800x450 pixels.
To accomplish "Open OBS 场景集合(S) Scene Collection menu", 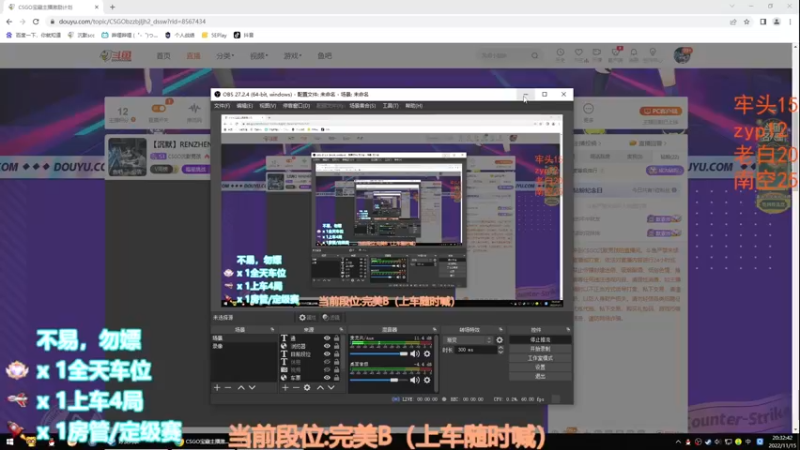I will point(363,106).
